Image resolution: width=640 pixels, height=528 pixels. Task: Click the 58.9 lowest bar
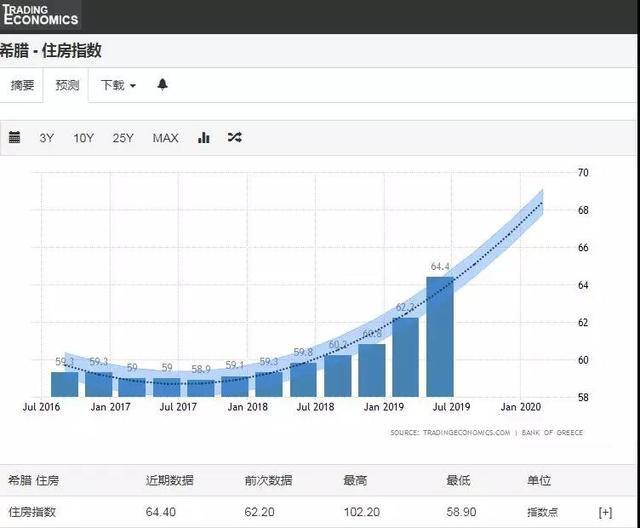(201, 387)
